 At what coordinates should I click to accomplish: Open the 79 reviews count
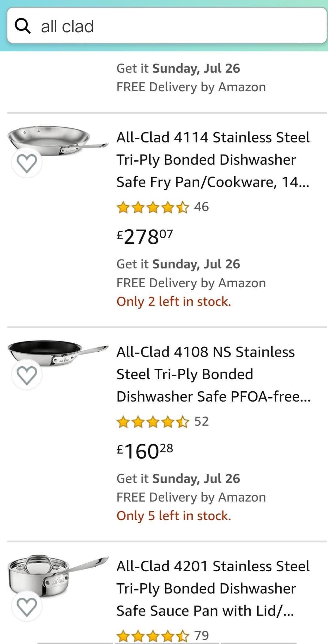(x=201, y=636)
